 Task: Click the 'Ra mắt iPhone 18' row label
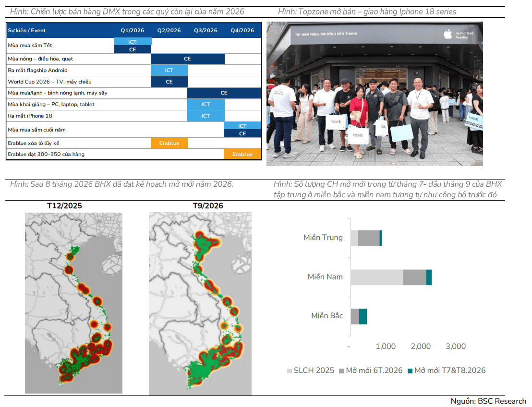[30, 116]
